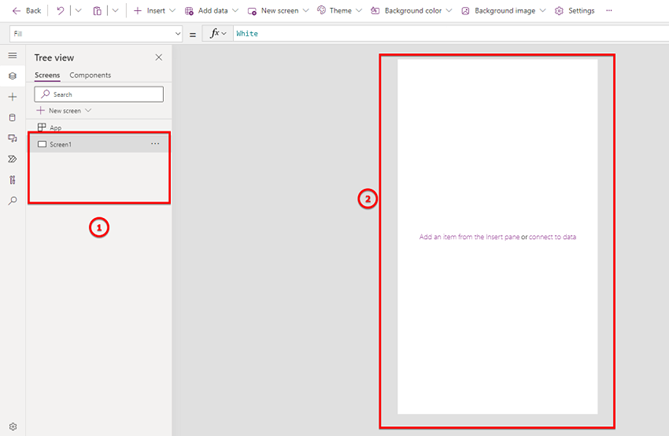
Task: Go back using the Back arrow button
Action: pos(26,11)
